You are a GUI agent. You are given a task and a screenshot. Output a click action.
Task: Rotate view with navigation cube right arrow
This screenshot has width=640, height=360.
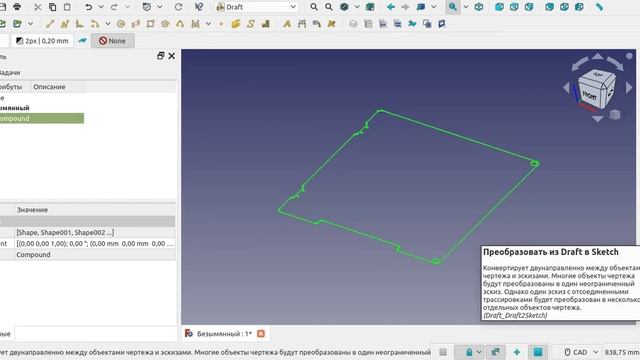coord(629,87)
